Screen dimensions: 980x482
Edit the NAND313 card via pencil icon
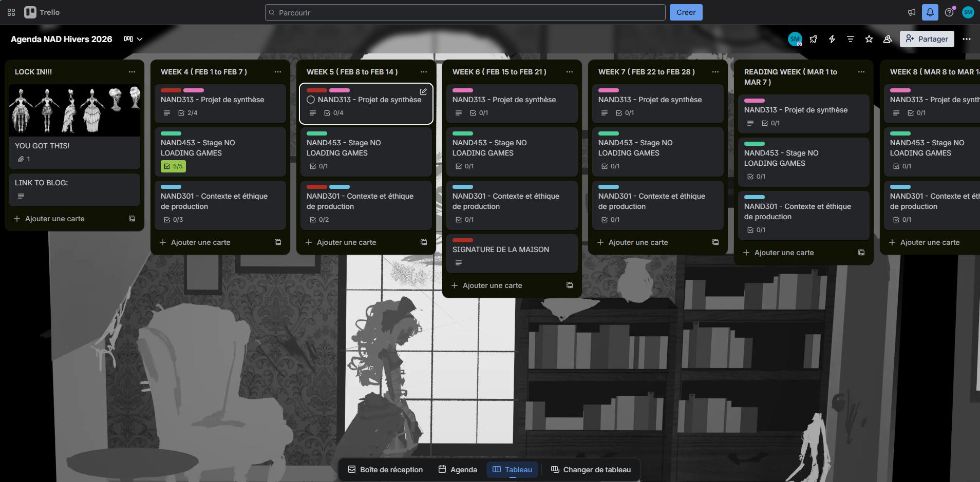423,92
